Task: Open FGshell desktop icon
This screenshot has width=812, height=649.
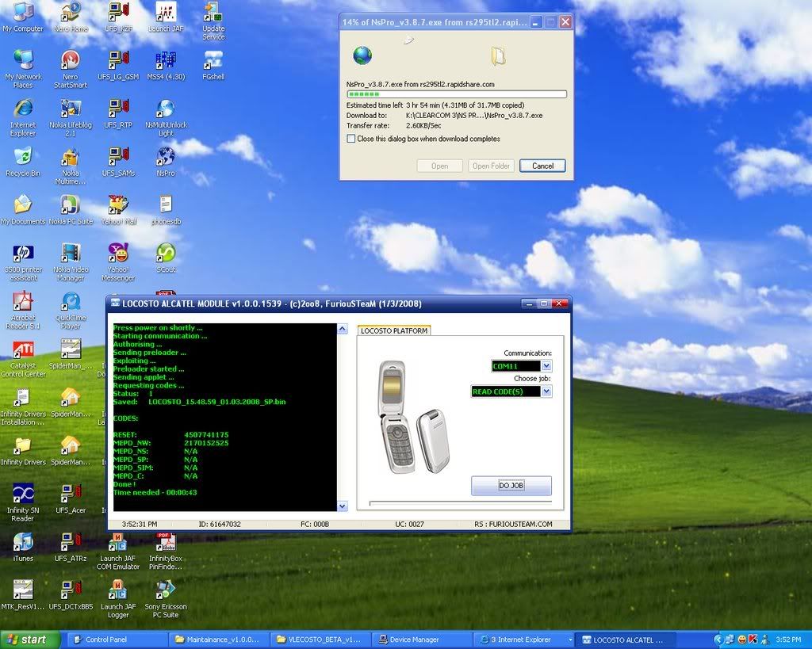Action: pos(213,65)
